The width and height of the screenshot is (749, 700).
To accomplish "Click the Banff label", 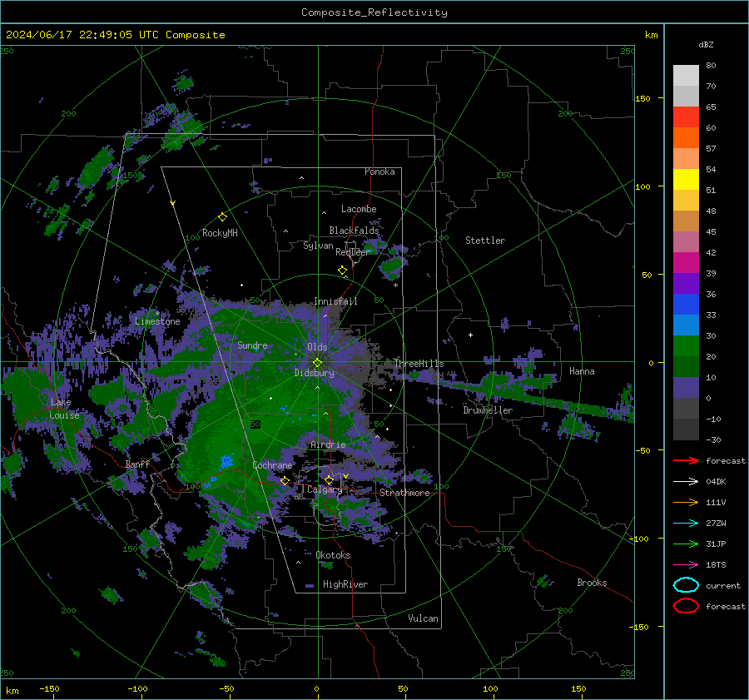I will (x=137, y=464).
